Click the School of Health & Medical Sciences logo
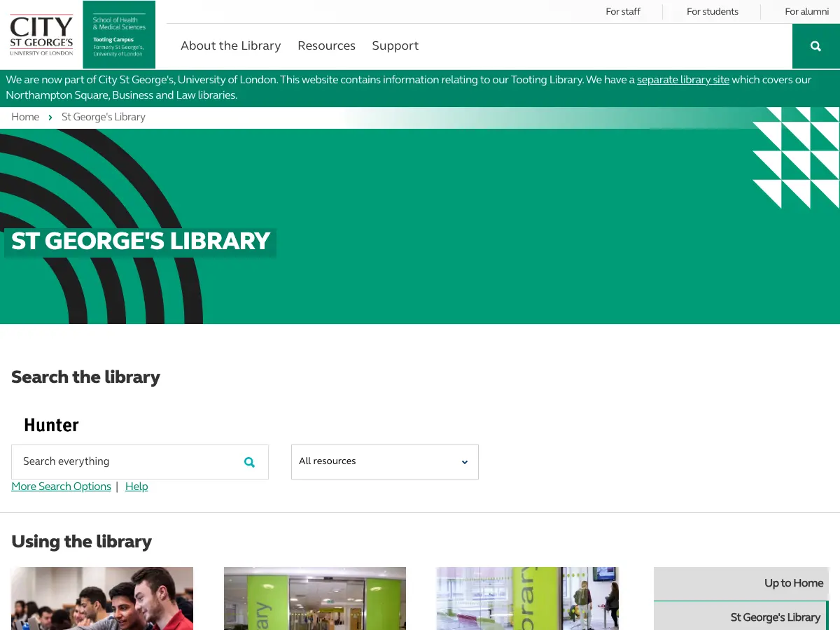The width and height of the screenshot is (840, 630). point(119,35)
